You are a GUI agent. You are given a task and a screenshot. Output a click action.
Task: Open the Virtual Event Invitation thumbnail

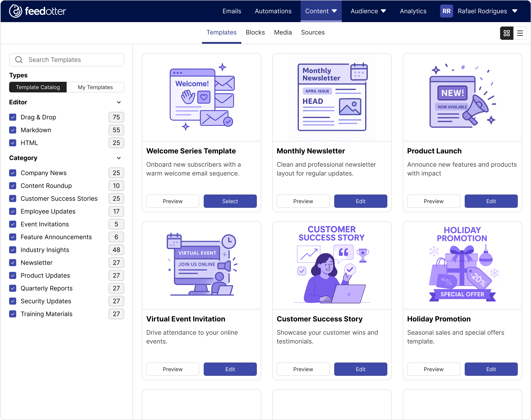point(201,265)
